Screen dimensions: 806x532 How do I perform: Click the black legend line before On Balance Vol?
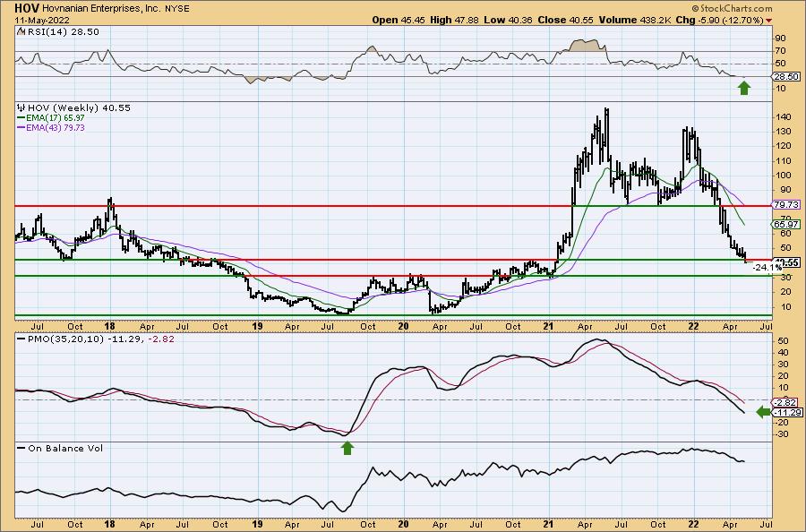click(21, 448)
